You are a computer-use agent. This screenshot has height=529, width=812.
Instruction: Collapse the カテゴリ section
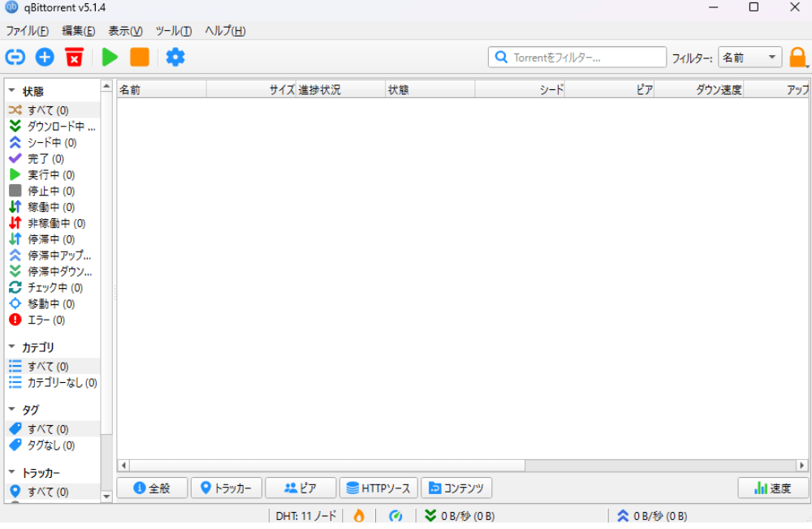coord(12,347)
